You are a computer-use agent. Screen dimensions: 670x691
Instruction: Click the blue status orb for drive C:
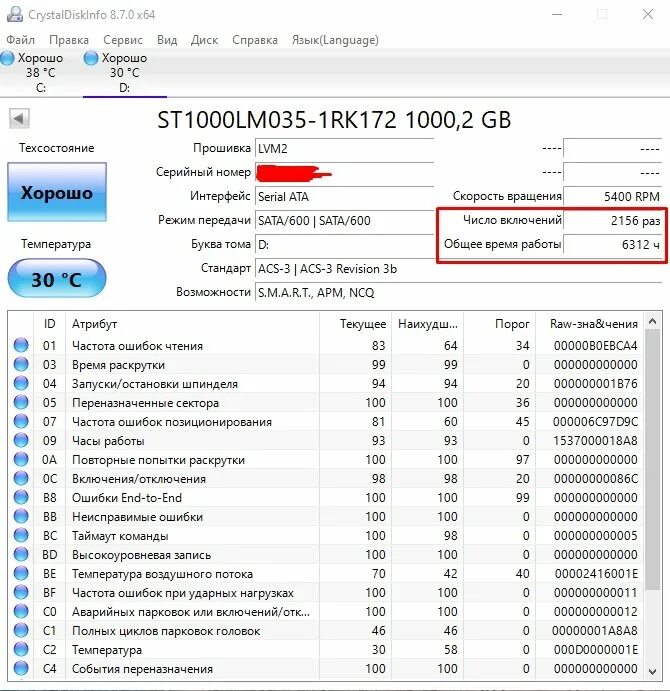pos(7,58)
